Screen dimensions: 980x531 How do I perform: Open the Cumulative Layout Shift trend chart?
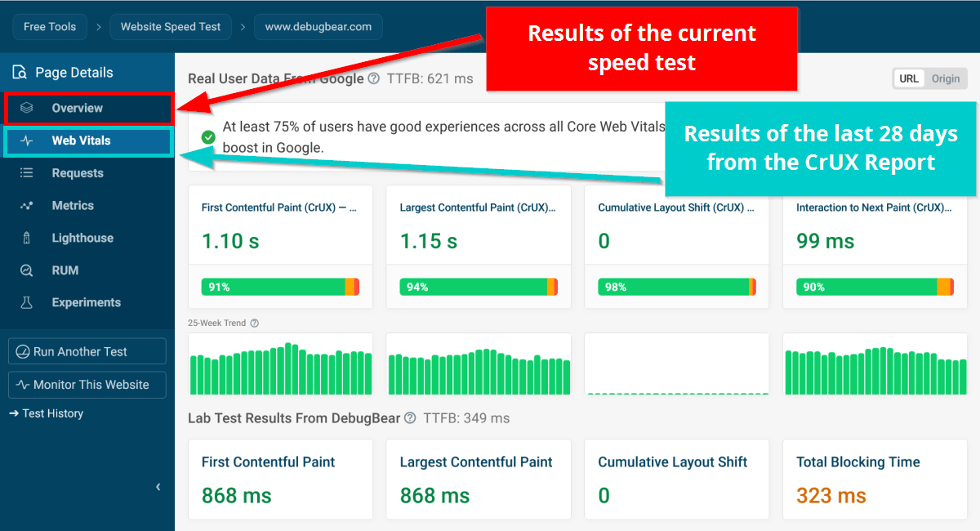coord(677,364)
